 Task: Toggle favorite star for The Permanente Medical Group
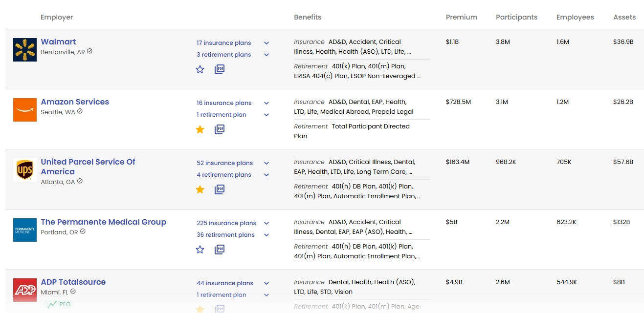[200, 250]
